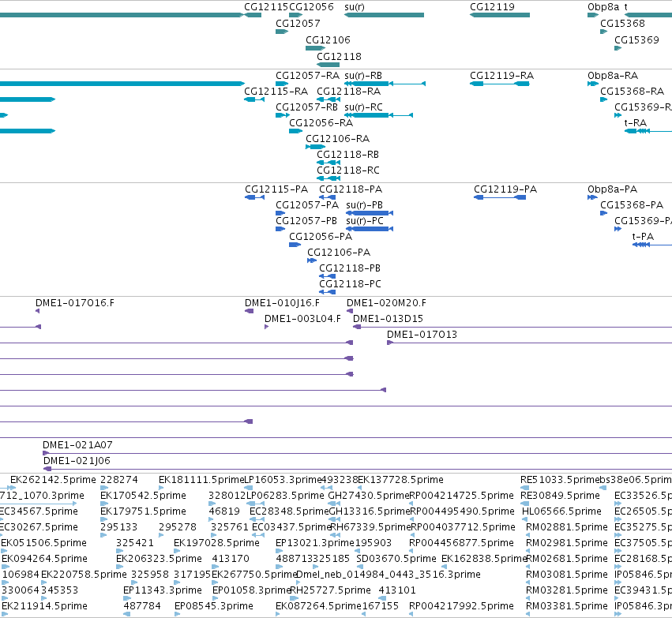The height and width of the screenshot is (618, 672).
Task: Click transcript su(r)-RB label
Action: [363, 76]
